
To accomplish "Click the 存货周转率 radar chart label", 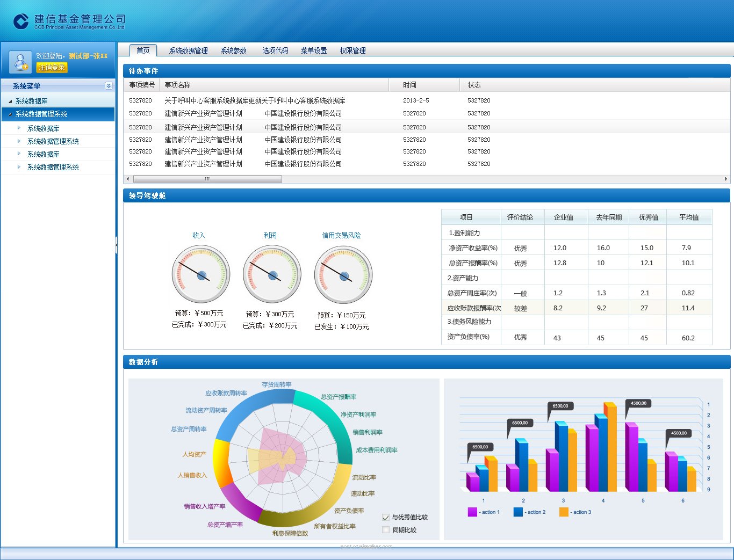I will tap(277, 384).
